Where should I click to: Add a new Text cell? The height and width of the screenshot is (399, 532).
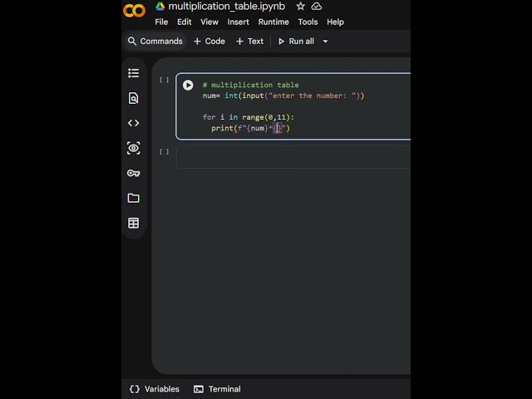tap(249, 42)
